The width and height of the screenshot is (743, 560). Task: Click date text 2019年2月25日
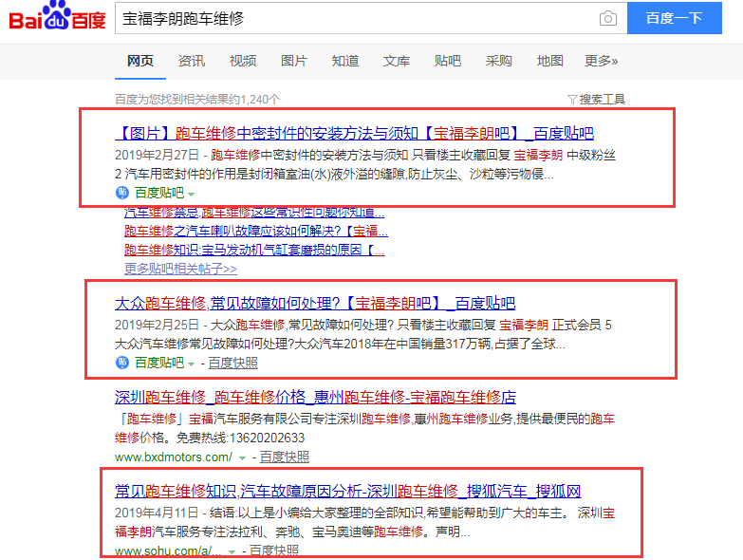coord(157,325)
